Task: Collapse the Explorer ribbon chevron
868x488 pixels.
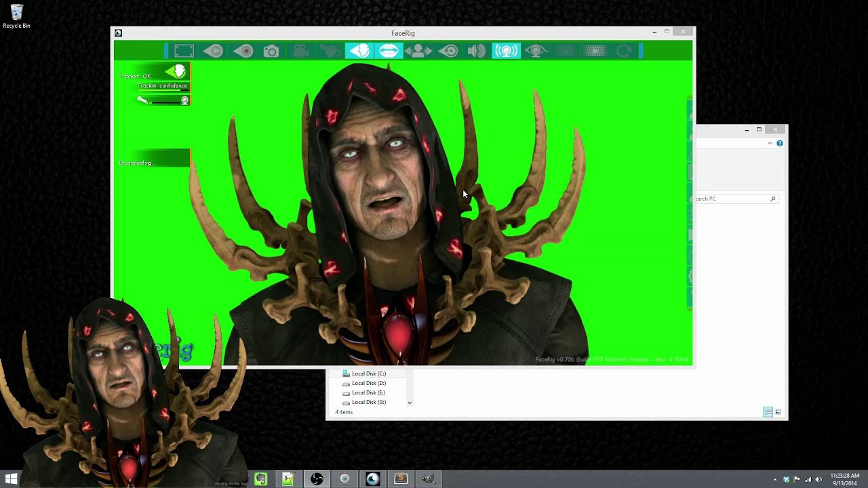Action: pyautogui.click(x=770, y=143)
